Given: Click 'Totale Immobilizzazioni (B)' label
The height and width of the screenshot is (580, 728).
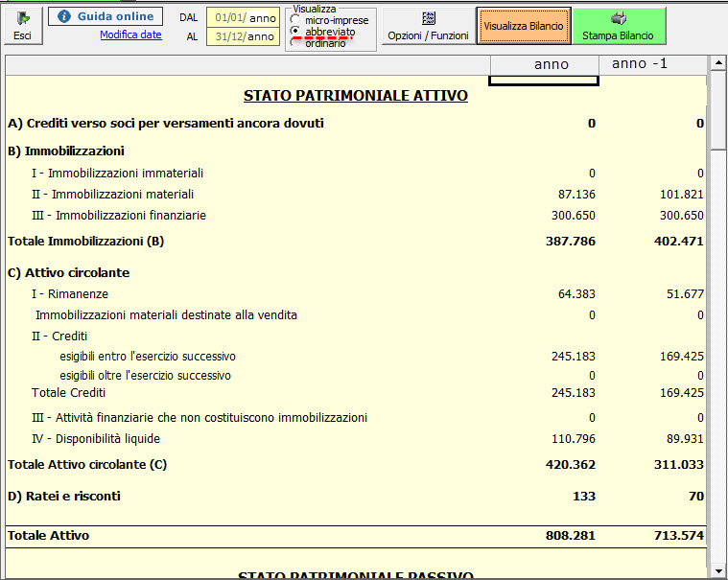Looking at the screenshot, I should 86,242.
